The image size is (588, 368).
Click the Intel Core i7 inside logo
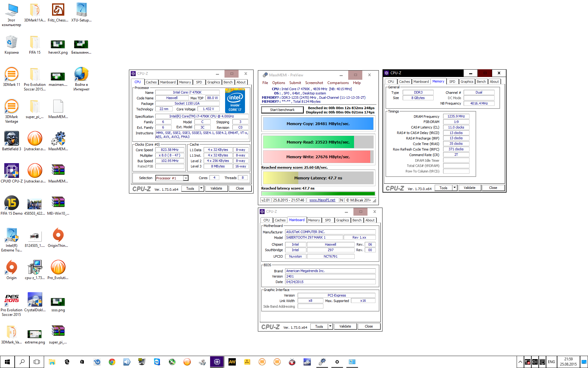click(235, 101)
